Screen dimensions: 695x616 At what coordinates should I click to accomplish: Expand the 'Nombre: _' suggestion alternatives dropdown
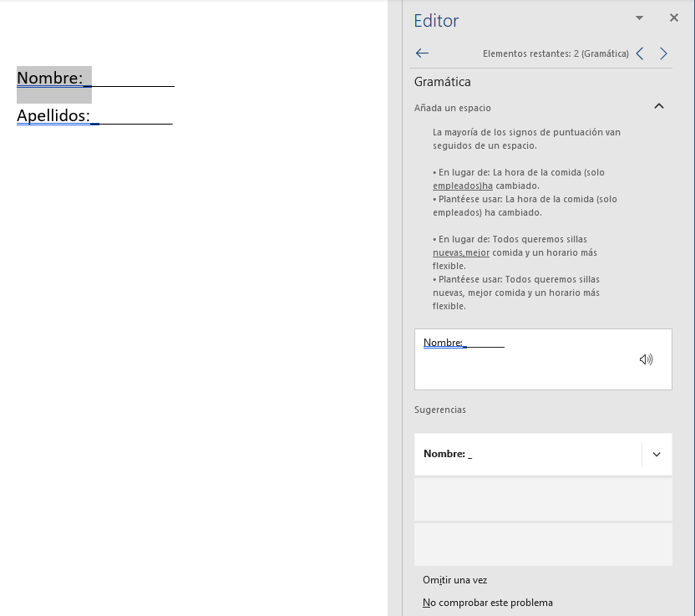pos(657,453)
